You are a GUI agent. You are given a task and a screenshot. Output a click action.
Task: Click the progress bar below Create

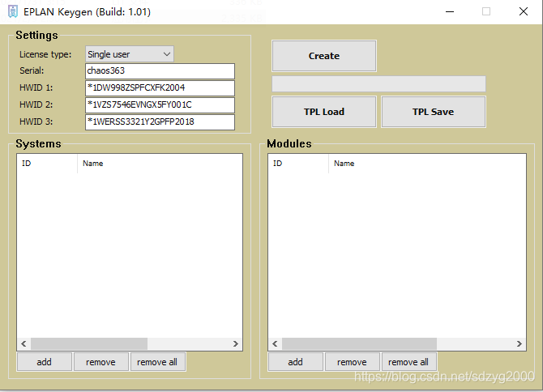pos(378,84)
